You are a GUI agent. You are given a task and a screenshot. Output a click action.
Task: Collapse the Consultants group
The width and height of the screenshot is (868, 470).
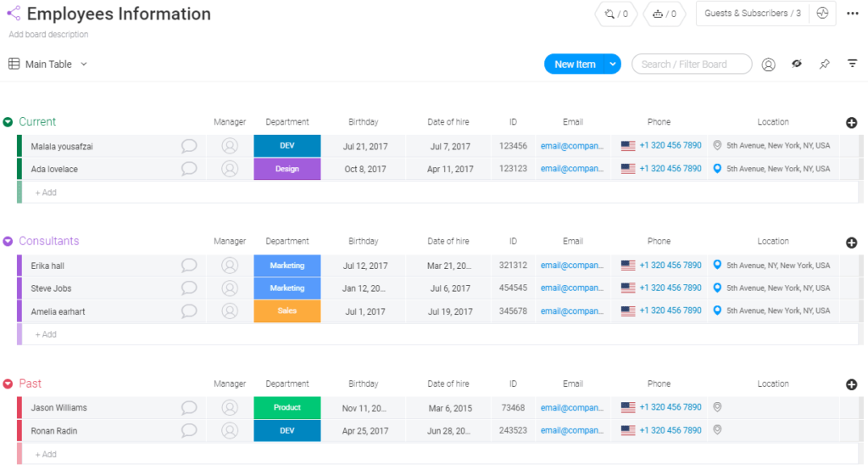pos(8,242)
